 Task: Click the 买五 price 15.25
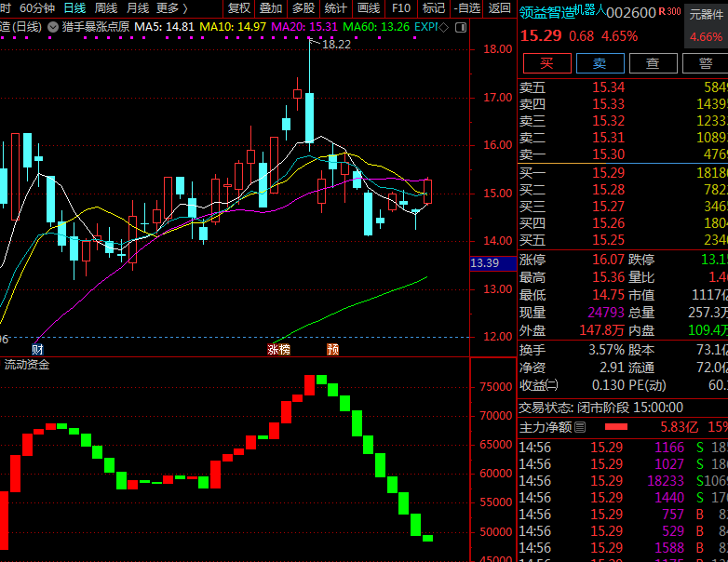[x=608, y=240]
